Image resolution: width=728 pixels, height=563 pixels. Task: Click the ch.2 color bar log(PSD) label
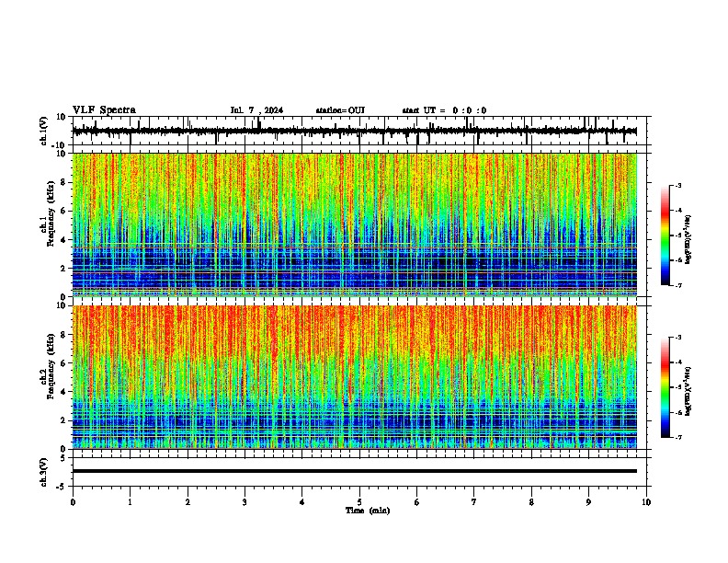688,392
